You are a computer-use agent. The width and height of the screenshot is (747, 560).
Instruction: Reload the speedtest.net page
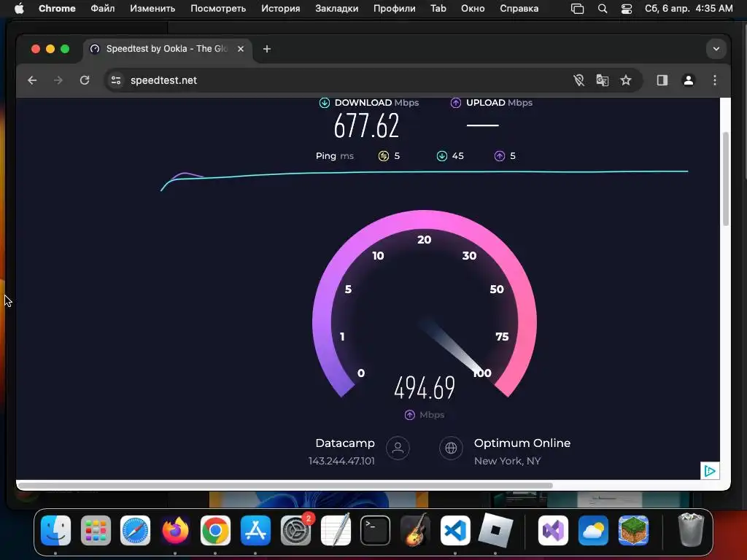pyautogui.click(x=85, y=80)
